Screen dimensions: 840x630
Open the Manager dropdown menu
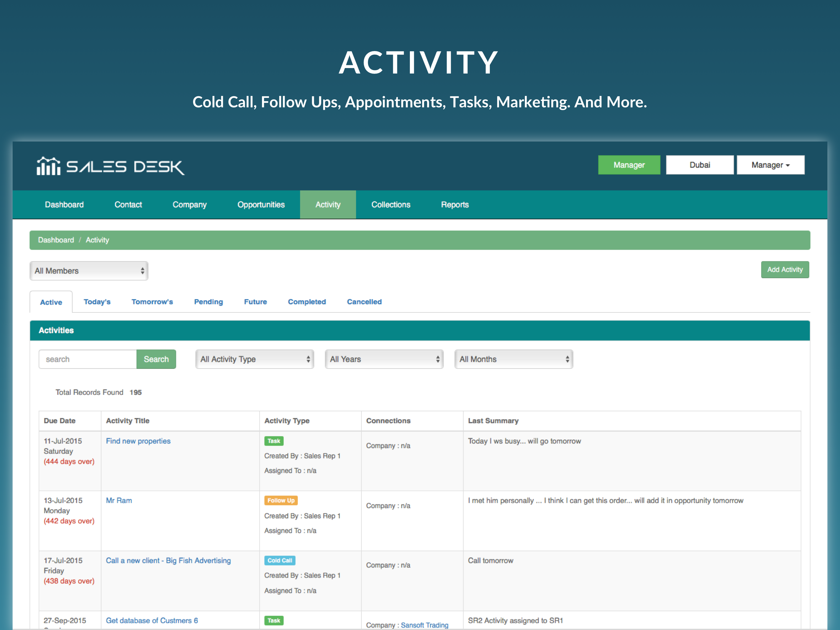point(771,165)
